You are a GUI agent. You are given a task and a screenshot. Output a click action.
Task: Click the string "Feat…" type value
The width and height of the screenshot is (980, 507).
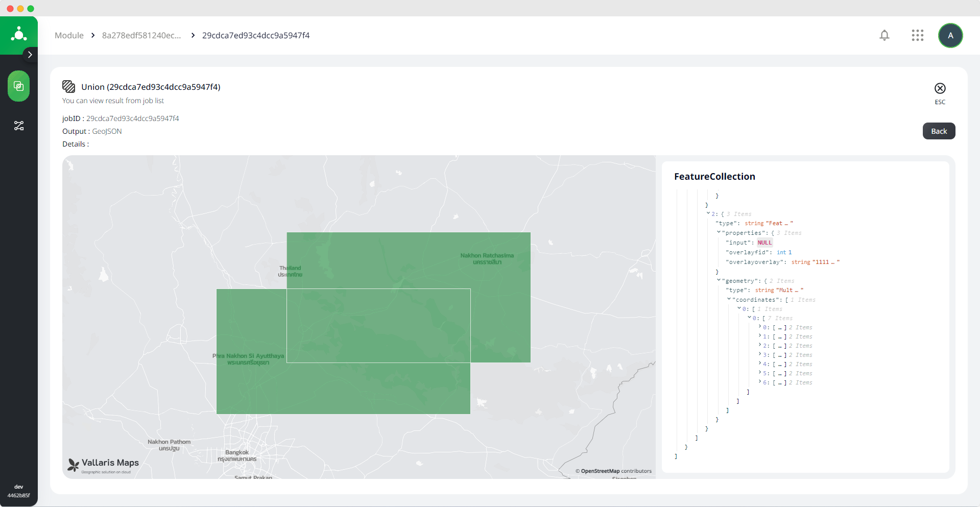(x=769, y=223)
